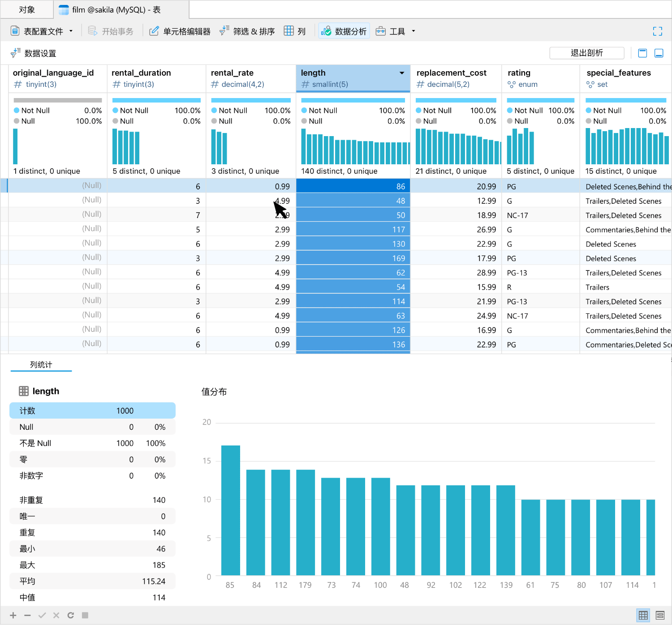The width and height of the screenshot is (672, 625).
Task: Toggle off the 数据分析 mode
Action: pos(344,31)
